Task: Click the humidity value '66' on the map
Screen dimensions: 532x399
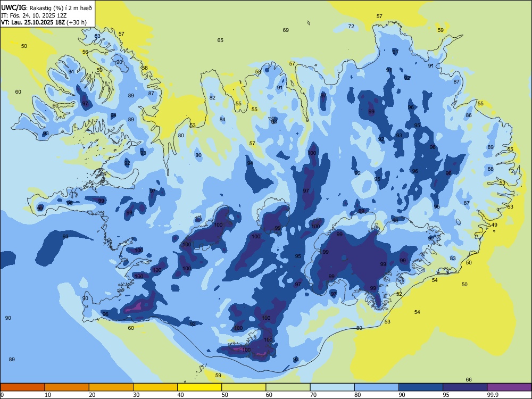Action: point(469,380)
